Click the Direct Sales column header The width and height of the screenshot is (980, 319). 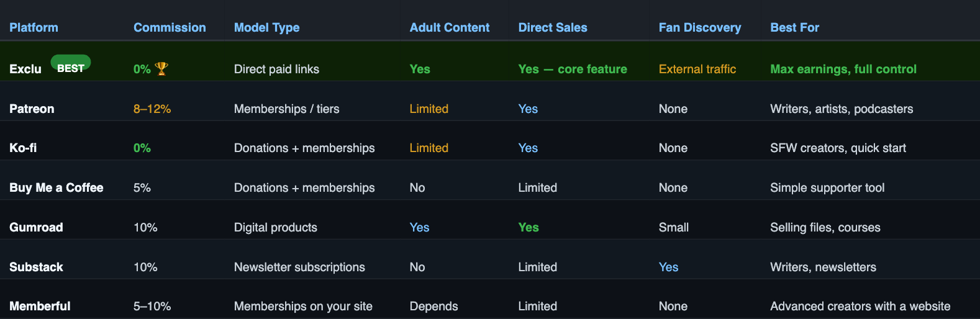tap(553, 27)
